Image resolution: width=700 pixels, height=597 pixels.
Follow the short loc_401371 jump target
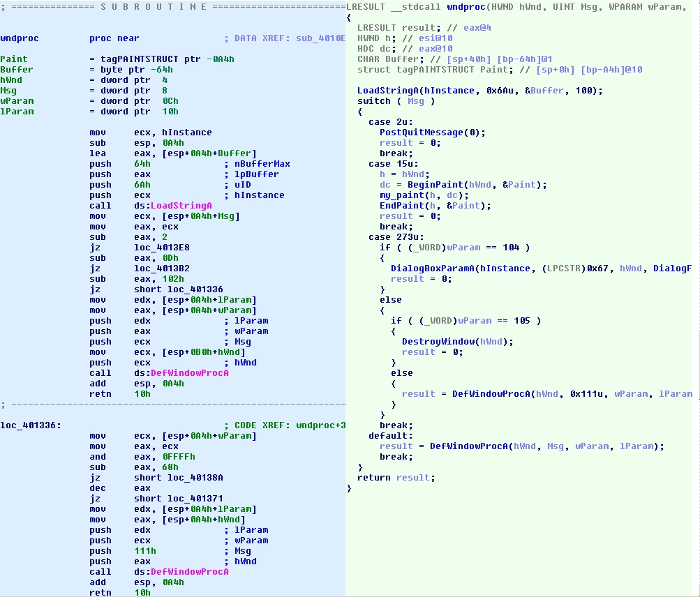point(178,499)
